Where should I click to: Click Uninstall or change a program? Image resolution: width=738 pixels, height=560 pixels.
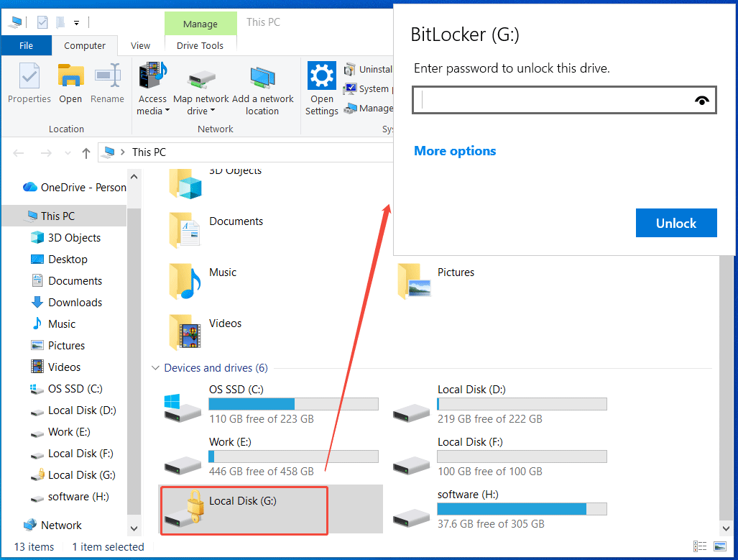click(369, 69)
